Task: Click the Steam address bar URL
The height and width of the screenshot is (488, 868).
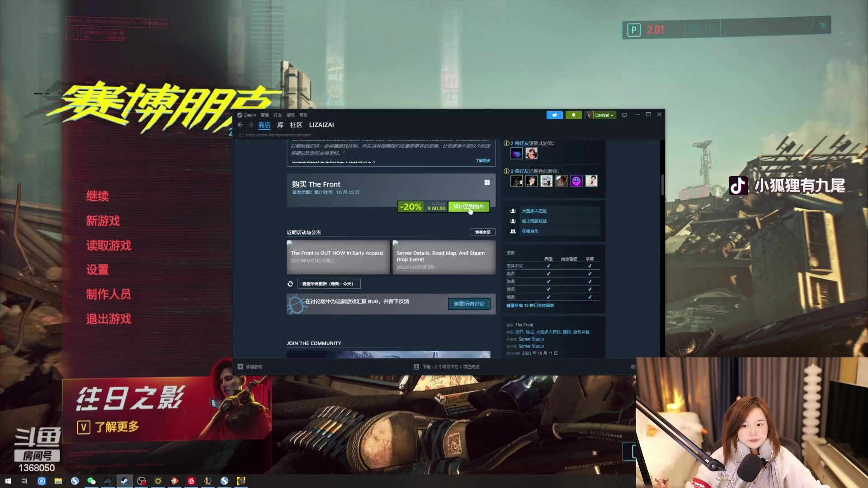Action: point(278,135)
